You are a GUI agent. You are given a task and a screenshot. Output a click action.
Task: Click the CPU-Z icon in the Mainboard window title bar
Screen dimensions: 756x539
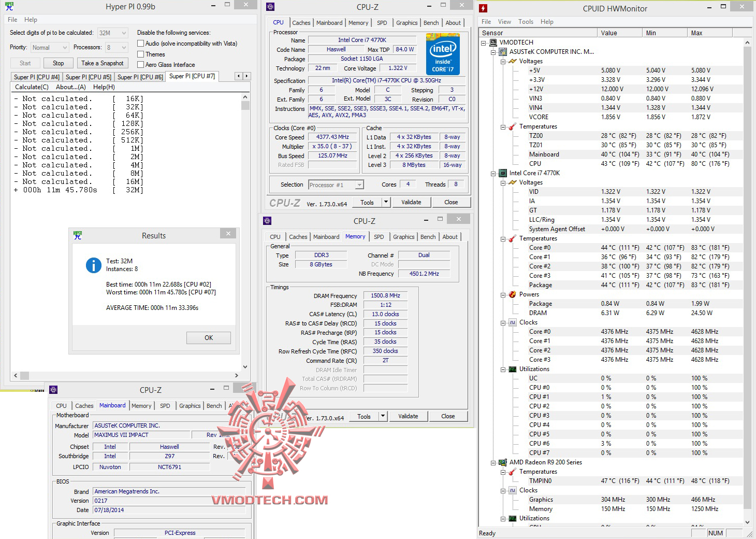coord(53,390)
